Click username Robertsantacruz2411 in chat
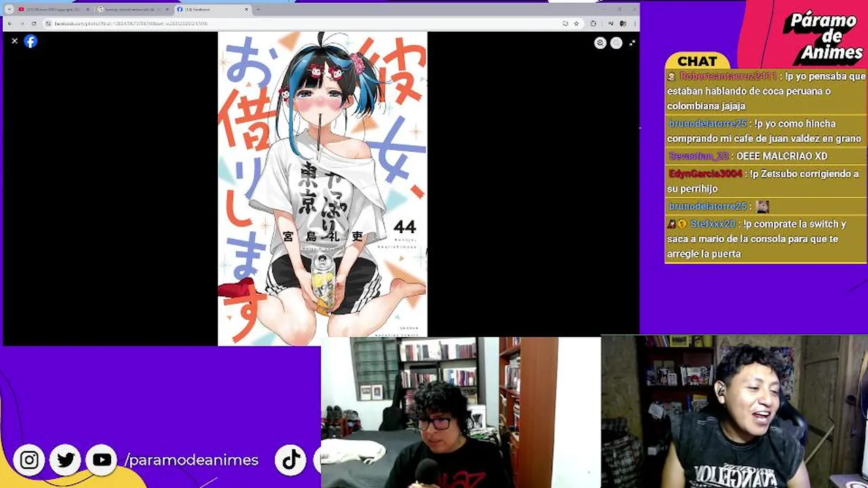 tap(728, 77)
